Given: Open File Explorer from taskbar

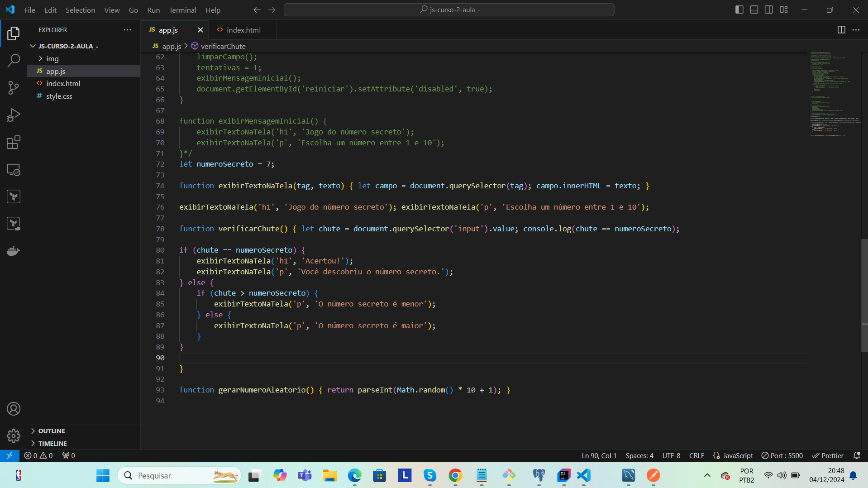Looking at the screenshot, I should pos(329,475).
